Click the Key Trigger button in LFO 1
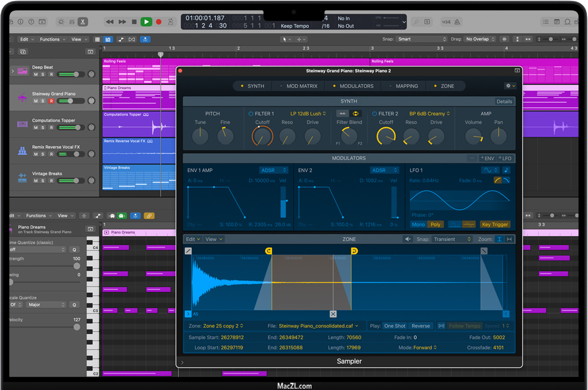Screen dimensions: 588x390 click(495, 224)
